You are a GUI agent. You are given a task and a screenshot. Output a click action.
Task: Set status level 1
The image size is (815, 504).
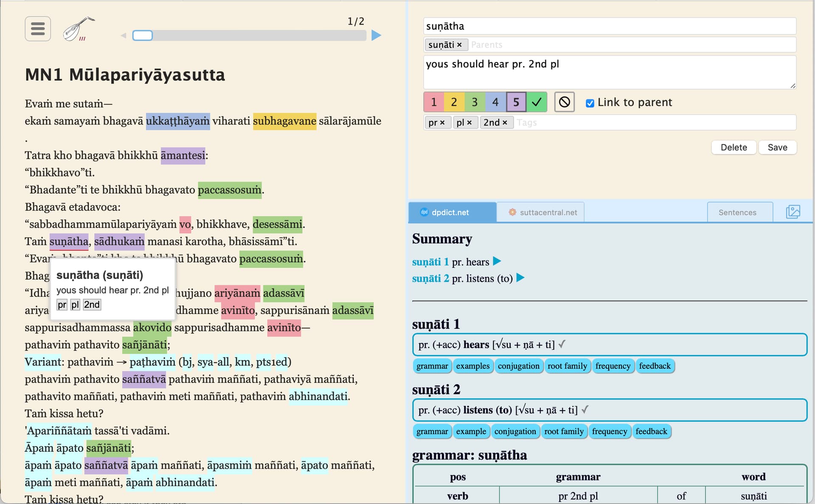[x=433, y=102]
